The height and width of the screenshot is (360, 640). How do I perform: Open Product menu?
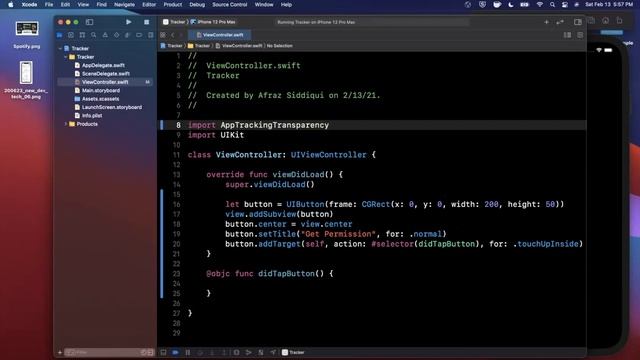173,4
